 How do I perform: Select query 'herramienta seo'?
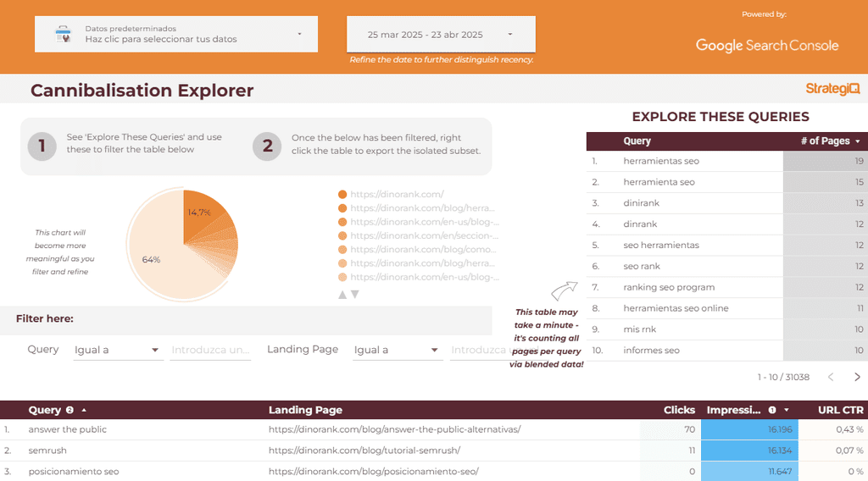coord(659,182)
